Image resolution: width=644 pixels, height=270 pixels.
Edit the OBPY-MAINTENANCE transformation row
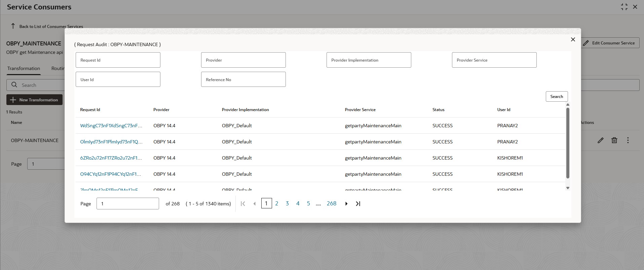pyautogui.click(x=600, y=140)
